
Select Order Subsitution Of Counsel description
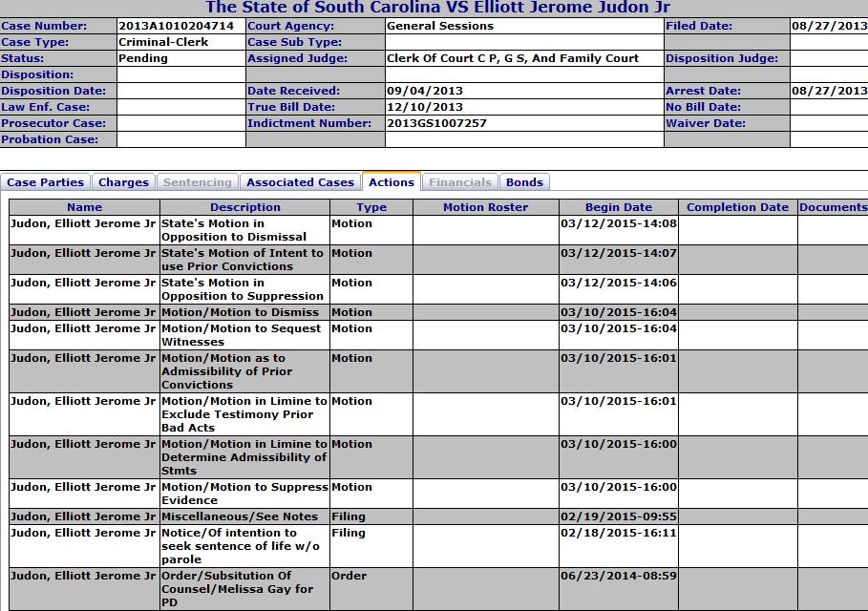(237, 589)
